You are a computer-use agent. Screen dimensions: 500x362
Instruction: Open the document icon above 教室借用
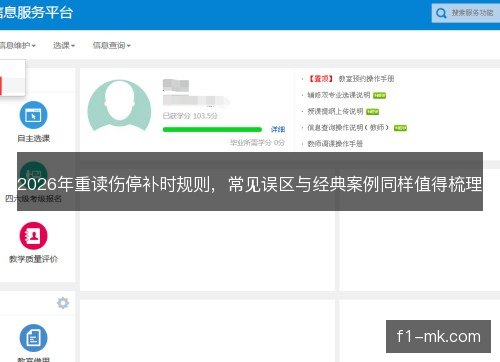point(33,338)
